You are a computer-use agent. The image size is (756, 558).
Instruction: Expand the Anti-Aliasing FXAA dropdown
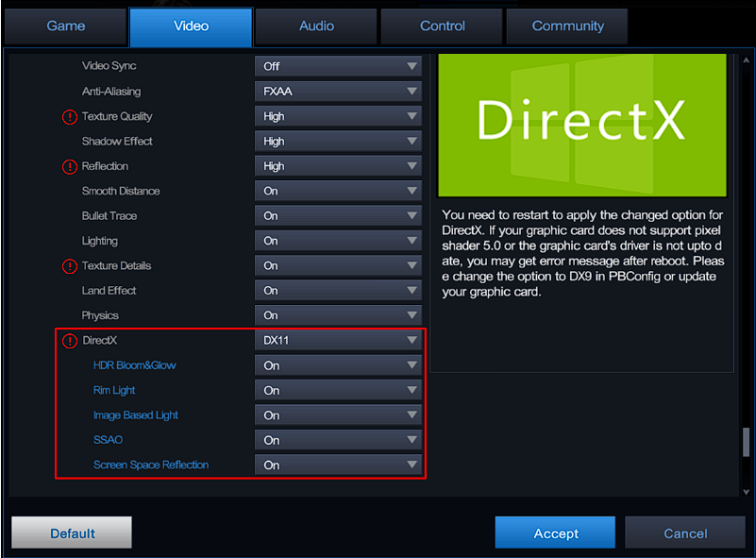coord(338,92)
